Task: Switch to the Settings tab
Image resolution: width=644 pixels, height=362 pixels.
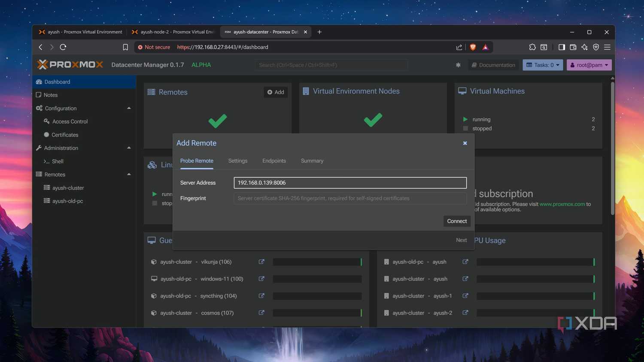Action: (x=238, y=161)
